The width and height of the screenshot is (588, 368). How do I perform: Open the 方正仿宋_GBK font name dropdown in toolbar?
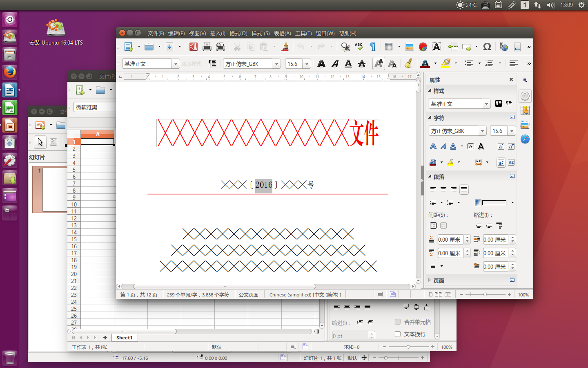276,64
